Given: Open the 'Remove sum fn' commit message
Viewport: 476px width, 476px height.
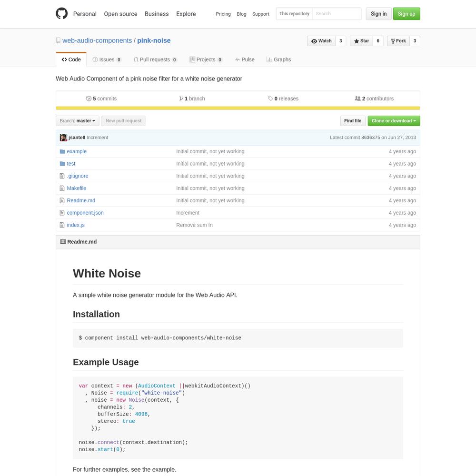Looking at the screenshot, I should (194, 225).
